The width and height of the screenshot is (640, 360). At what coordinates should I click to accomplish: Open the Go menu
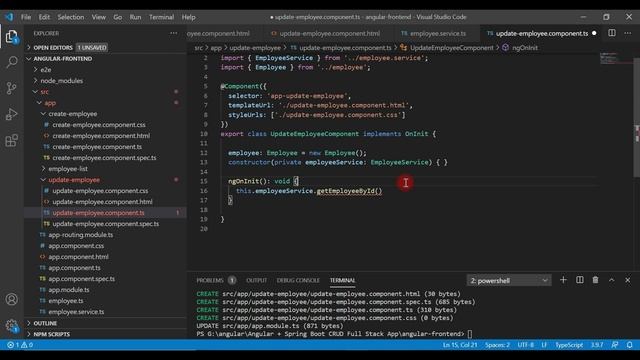(x=118, y=17)
